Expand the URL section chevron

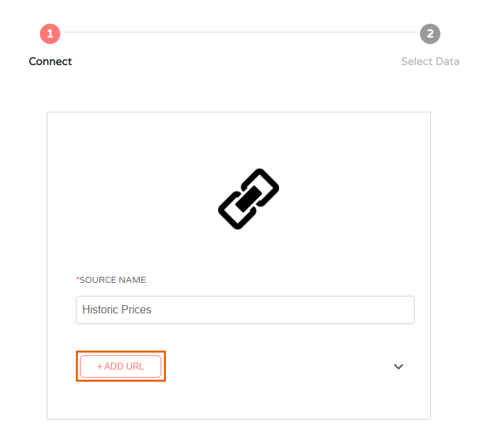[x=398, y=366]
